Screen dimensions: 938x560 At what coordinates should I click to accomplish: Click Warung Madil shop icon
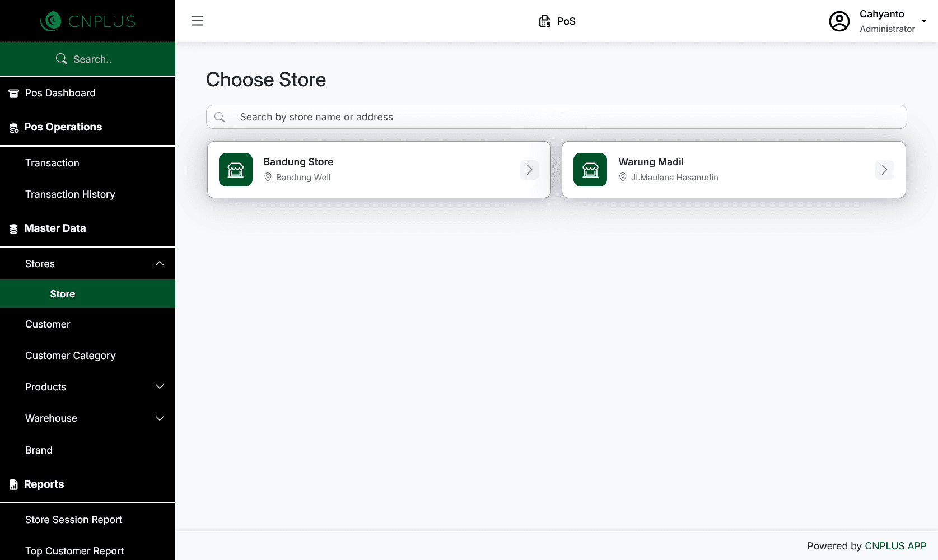pos(590,170)
